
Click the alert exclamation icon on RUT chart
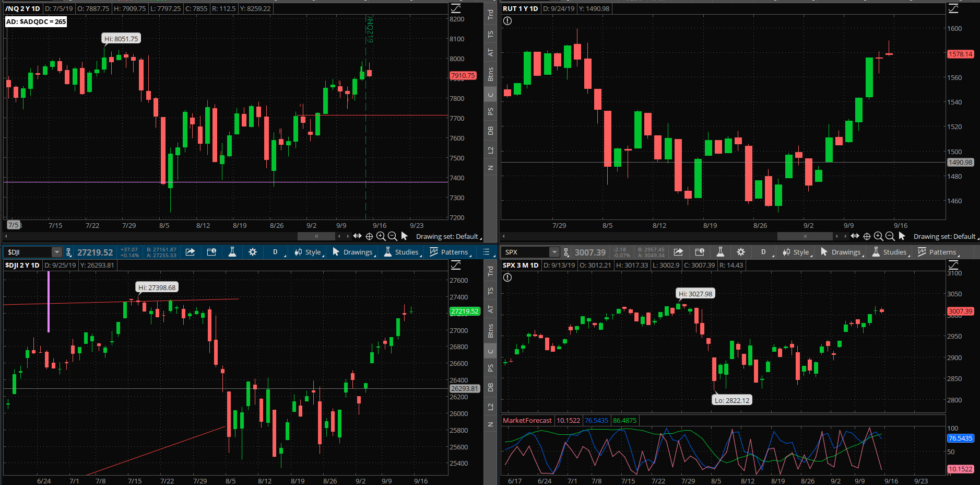(507, 21)
